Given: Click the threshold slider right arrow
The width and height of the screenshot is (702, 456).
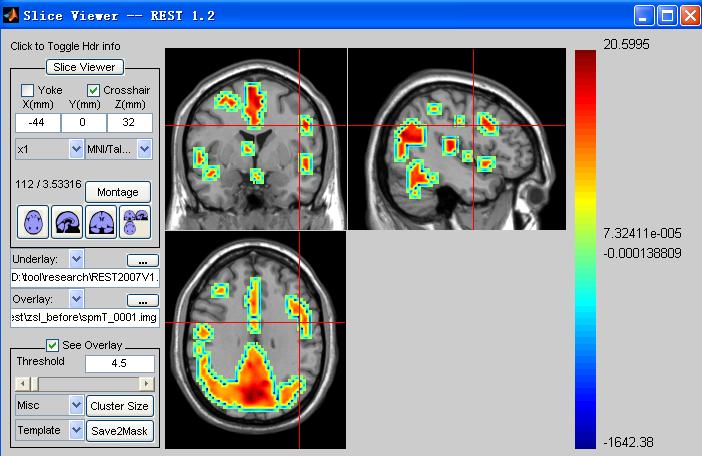Looking at the screenshot, I should pyautogui.click(x=146, y=384).
